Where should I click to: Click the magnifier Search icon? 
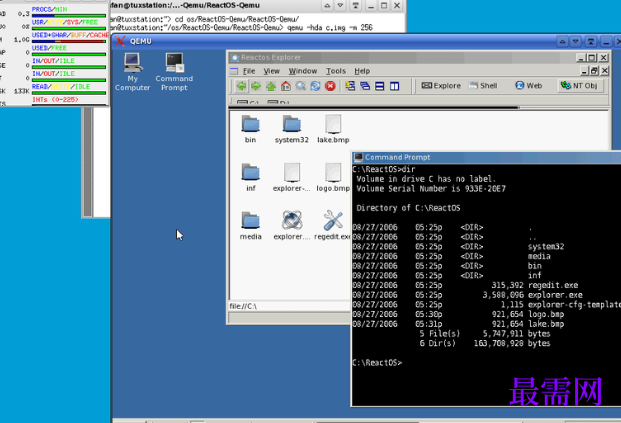click(x=301, y=86)
